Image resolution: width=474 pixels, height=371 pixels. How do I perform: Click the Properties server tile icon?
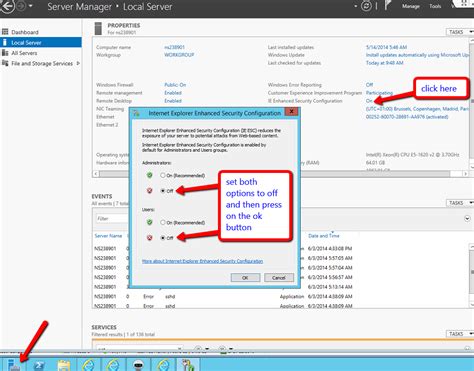[x=98, y=29]
